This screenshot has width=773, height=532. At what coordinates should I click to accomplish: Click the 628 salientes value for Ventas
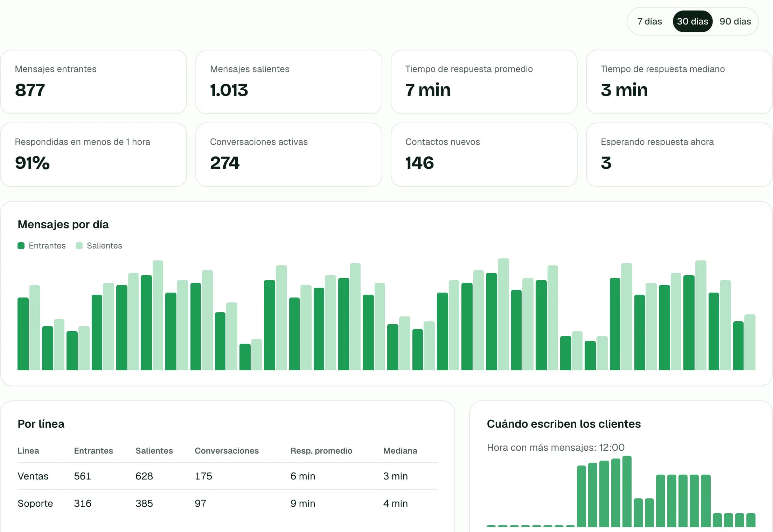tap(144, 476)
